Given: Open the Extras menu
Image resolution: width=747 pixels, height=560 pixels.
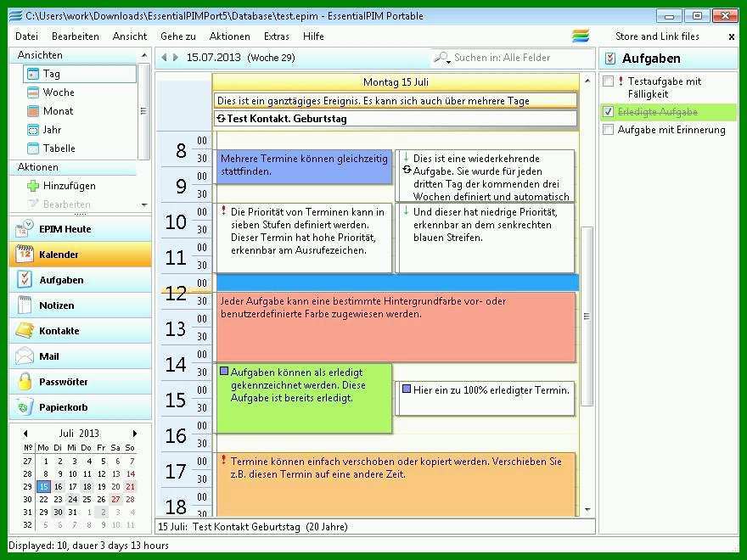Looking at the screenshot, I should (x=277, y=36).
